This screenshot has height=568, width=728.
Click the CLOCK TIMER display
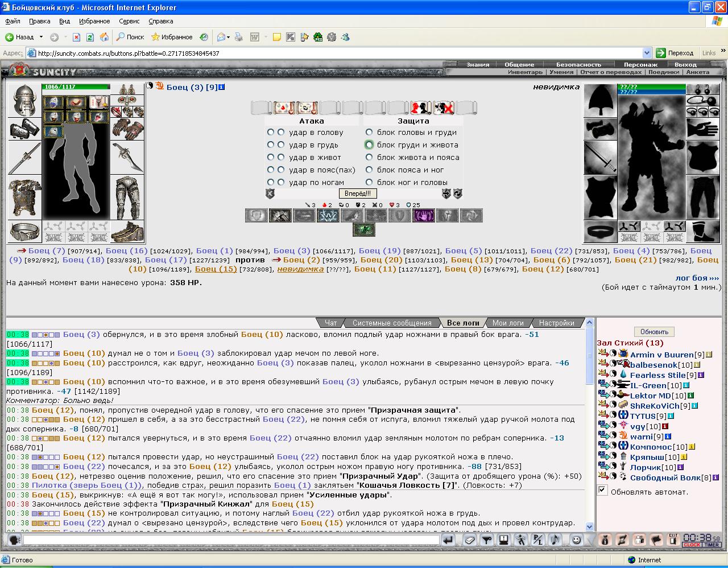(x=702, y=540)
